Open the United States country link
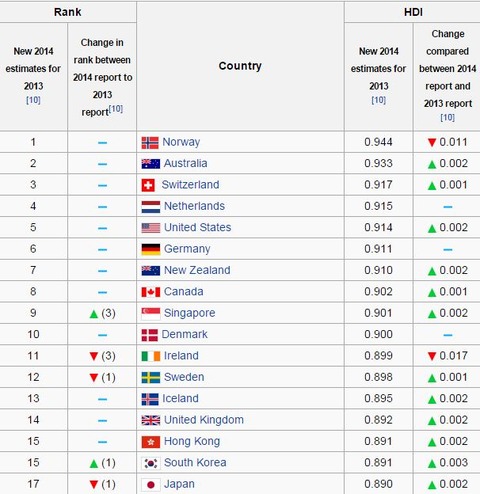The image size is (480, 494). pos(197,227)
